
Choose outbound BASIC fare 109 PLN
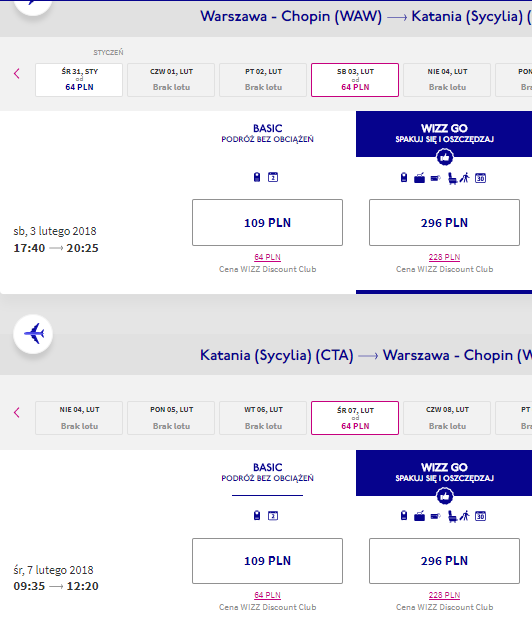(267, 223)
